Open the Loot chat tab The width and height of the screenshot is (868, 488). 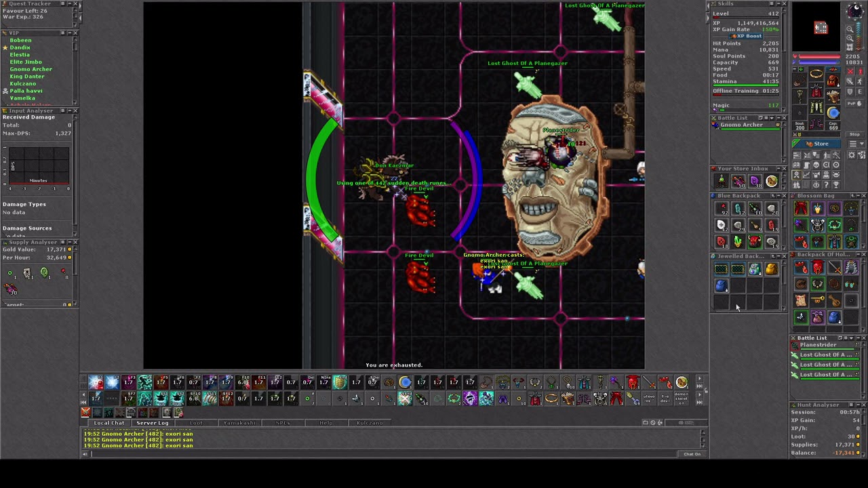tap(196, 423)
